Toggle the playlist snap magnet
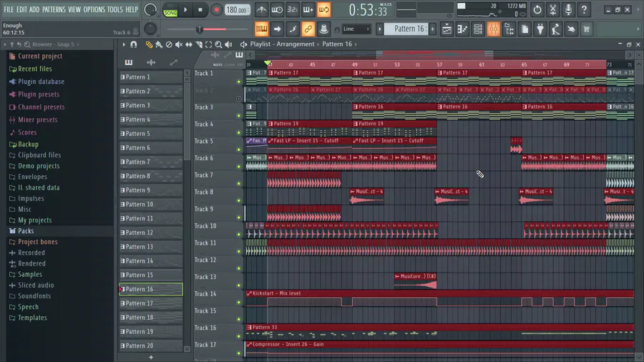This screenshot has height=362, width=644. [134, 44]
